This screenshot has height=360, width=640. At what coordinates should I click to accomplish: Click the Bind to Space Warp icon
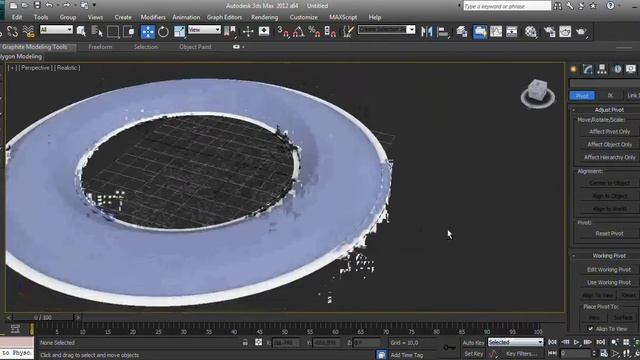pos(28,31)
